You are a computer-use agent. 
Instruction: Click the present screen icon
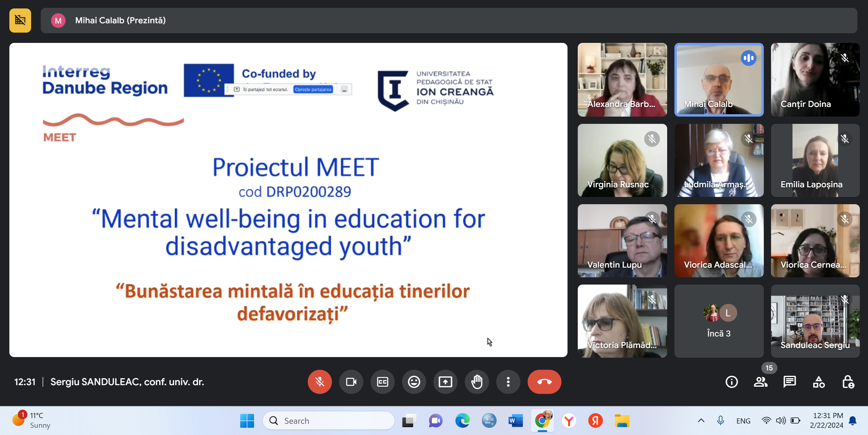(445, 382)
